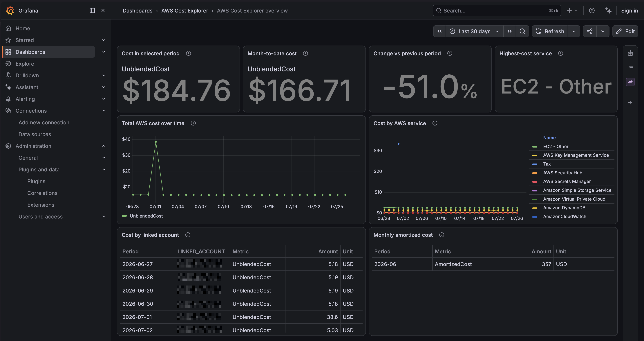Shift time range forward
Screen dimensions: 644x341
point(509,31)
